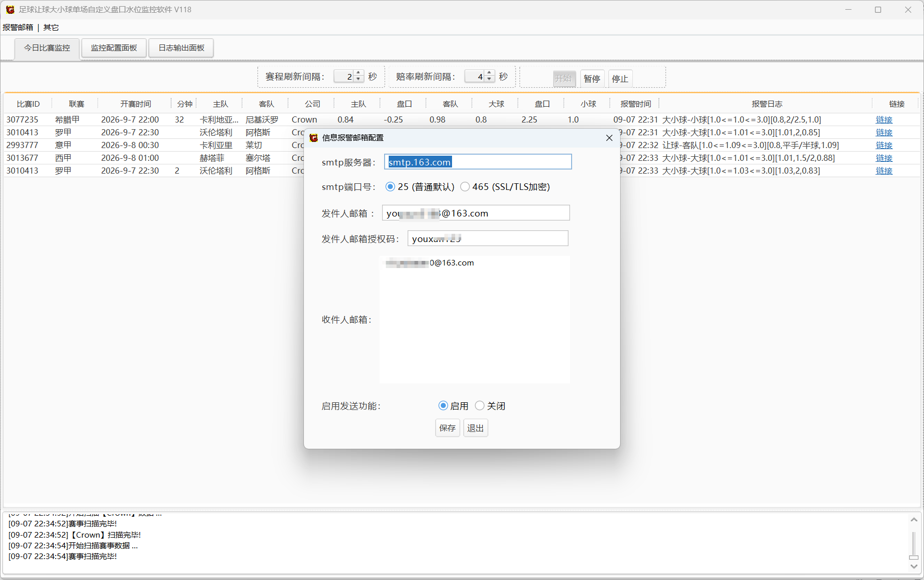Close the 信息报警邮箱配置 dialog
The image size is (924, 580).
click(x=609, y=138)
